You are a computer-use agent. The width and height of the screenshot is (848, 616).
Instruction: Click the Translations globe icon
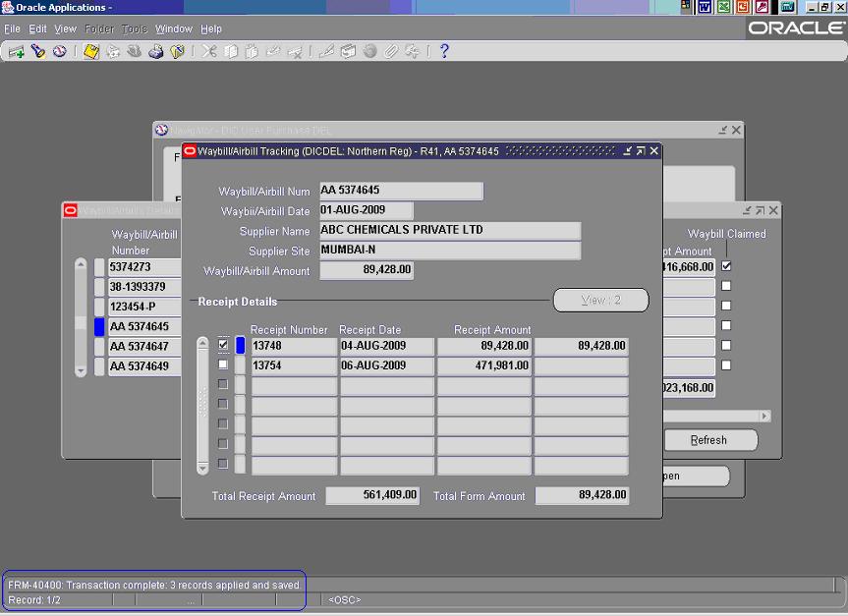(369, 51)
